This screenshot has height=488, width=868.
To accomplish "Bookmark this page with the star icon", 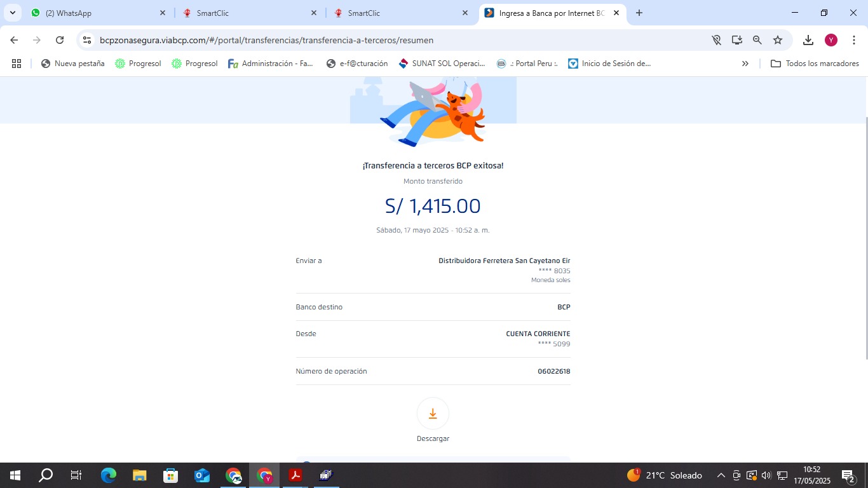I will (x=777, y=40).
